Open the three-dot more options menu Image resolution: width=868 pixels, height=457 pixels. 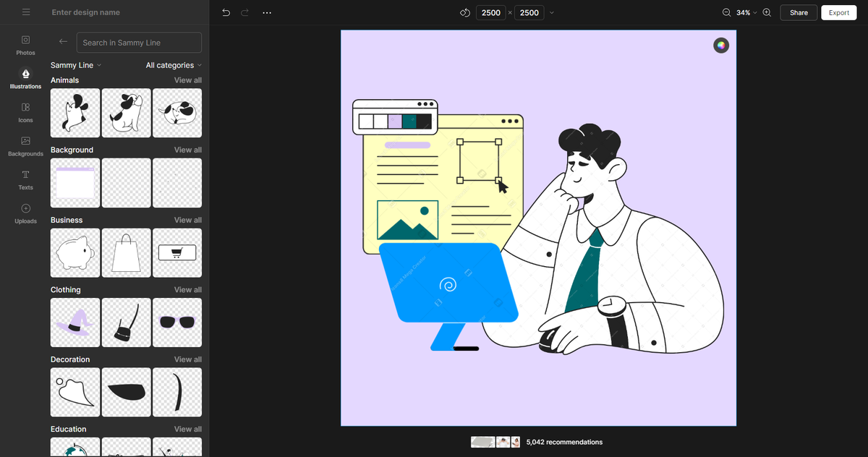pos(267,12)
